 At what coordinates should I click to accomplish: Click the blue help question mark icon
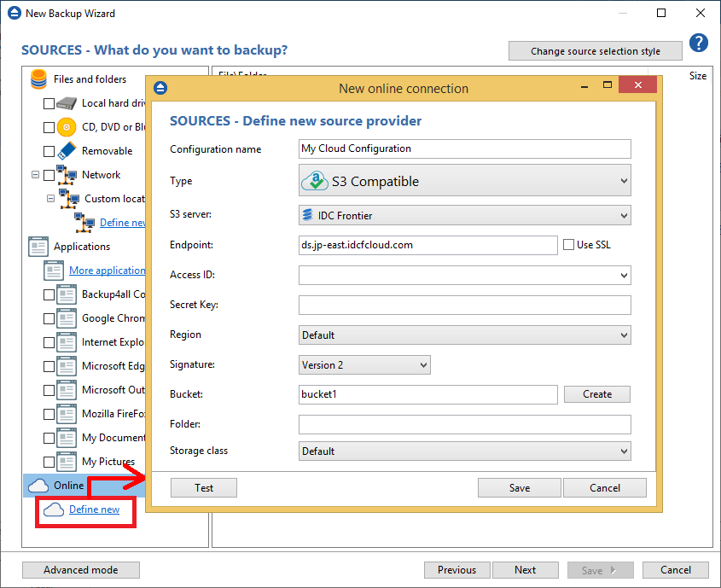click(699, 43)
